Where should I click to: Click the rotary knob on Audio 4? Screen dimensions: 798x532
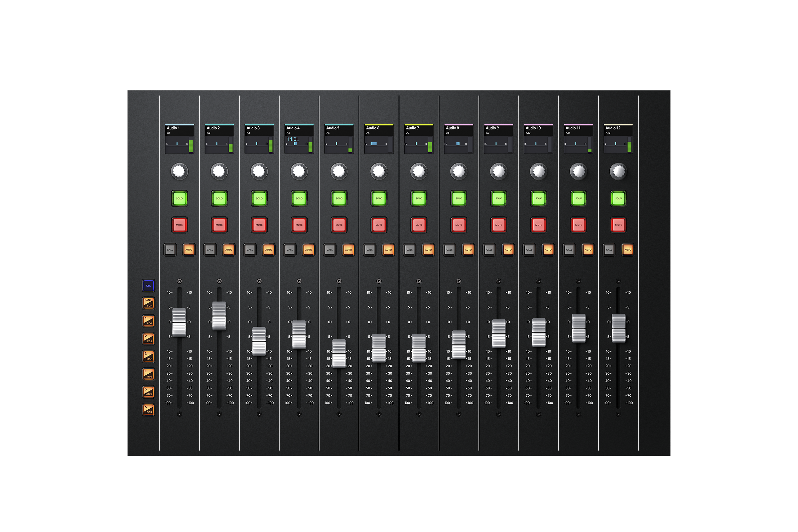click(x=299, y=171)
